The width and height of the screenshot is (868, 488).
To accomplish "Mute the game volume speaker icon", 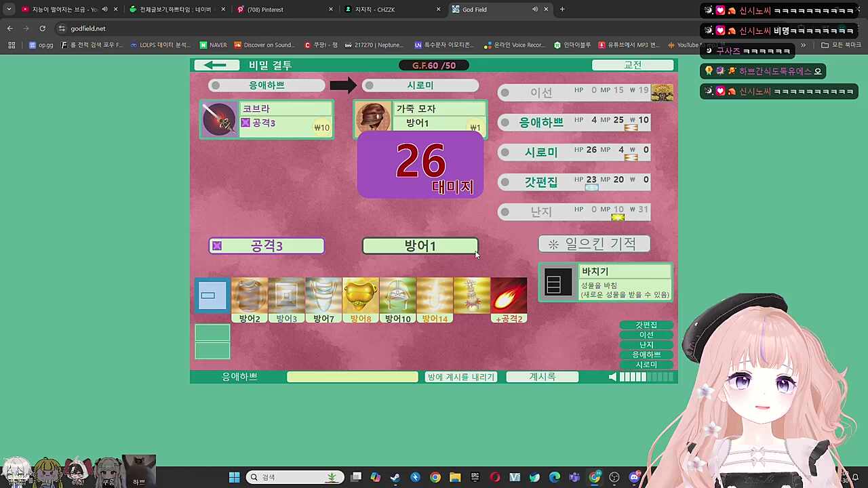I will pyautogui.click(x=612, y=377).
